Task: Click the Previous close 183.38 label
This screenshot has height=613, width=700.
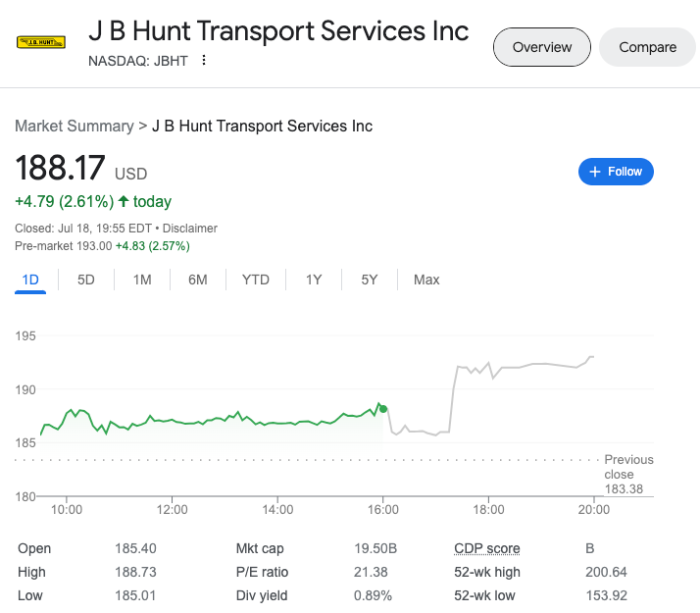Action: pos(628,474)
